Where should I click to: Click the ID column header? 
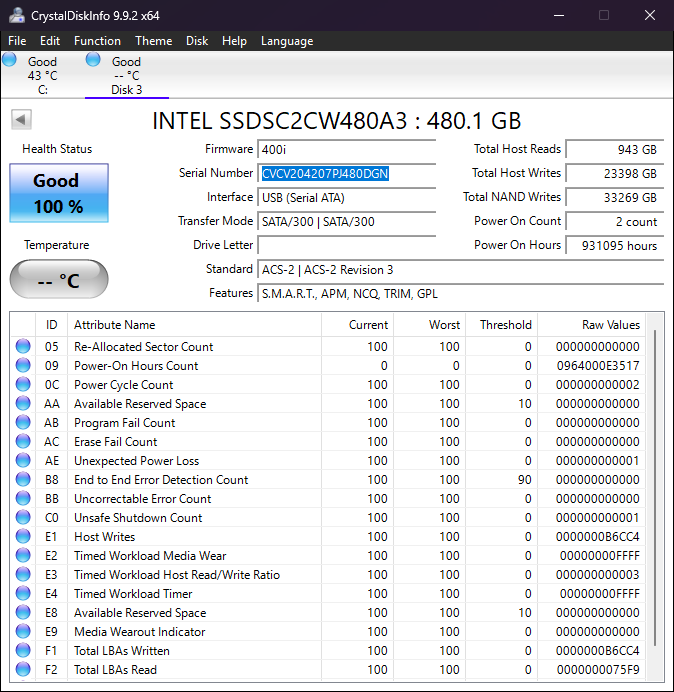click(51, 325)
